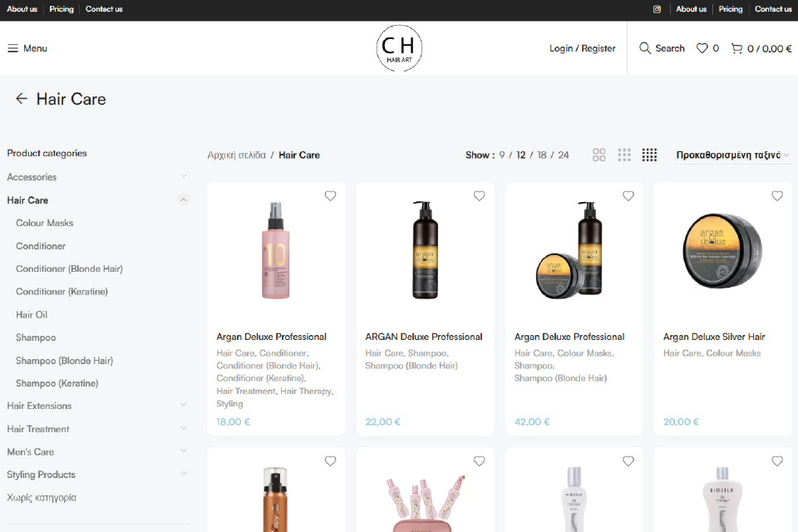This screenshot has width=798, height=532.
Task: Collapse the Hair Care category
Action: click(x=184, y=200)
